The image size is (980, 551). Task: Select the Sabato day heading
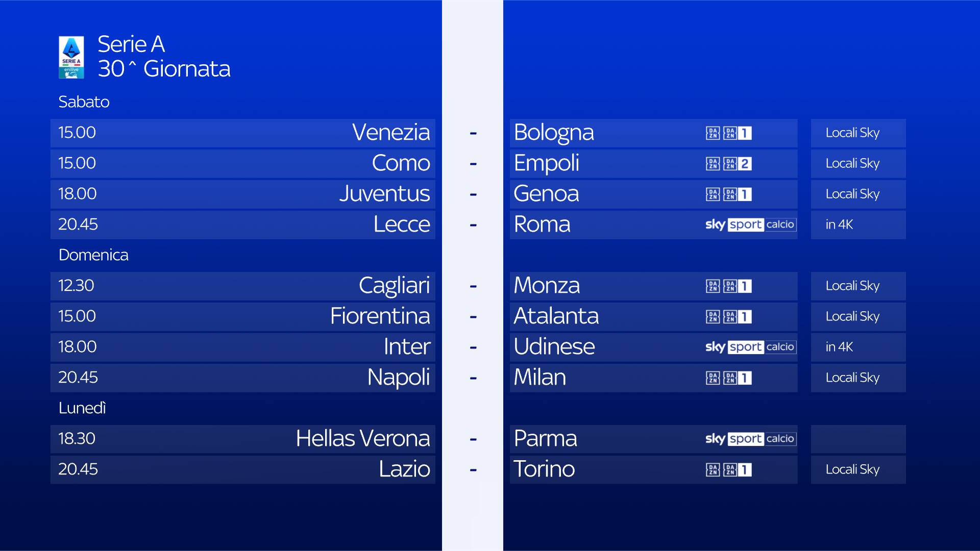pos(84,102)
